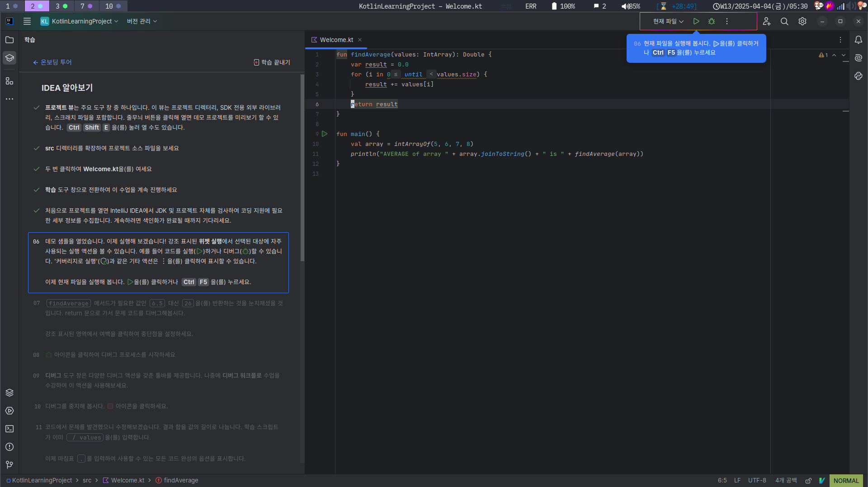Click the battery 100% indicator
Viewport: 868px width, 487px height.
click(x=563, y=6)
